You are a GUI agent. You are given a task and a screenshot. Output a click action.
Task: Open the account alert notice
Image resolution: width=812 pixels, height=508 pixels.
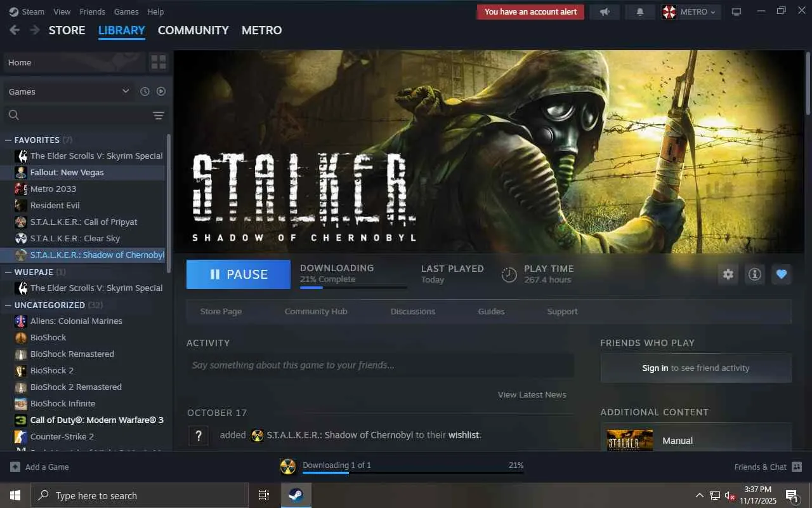(x=531, y=11)
